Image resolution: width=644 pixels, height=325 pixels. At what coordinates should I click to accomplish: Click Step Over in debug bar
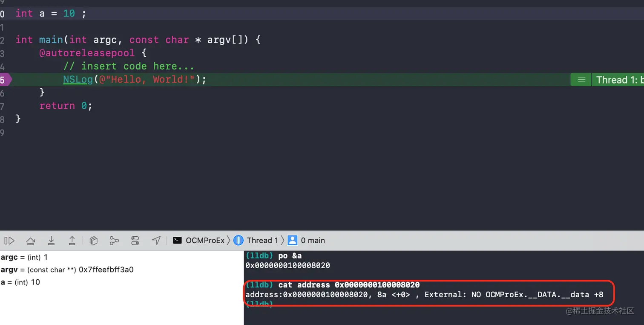coord(30,241)
